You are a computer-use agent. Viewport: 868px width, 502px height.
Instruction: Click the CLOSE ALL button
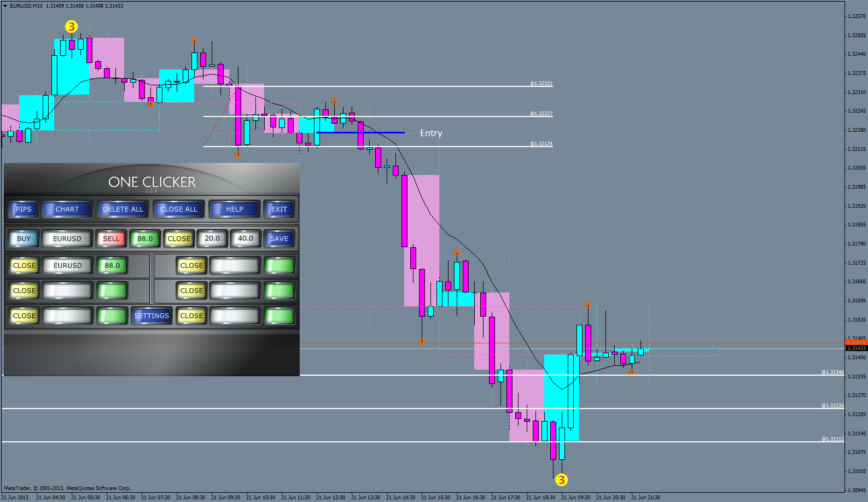coord(179,209)
